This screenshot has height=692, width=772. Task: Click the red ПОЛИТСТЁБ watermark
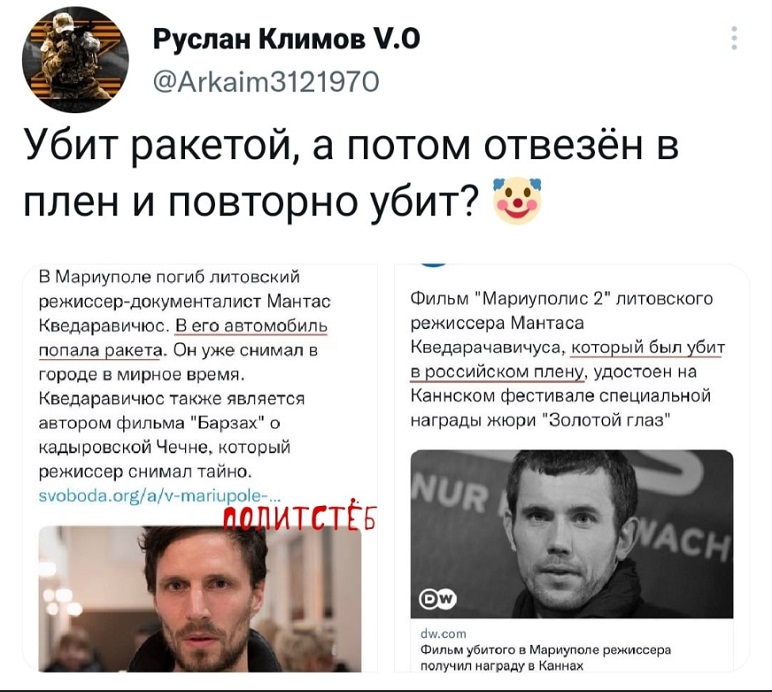tap(300, 516)
